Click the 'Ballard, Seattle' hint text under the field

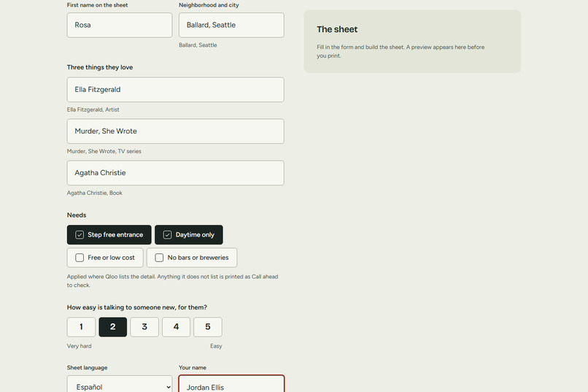[198, 45]
